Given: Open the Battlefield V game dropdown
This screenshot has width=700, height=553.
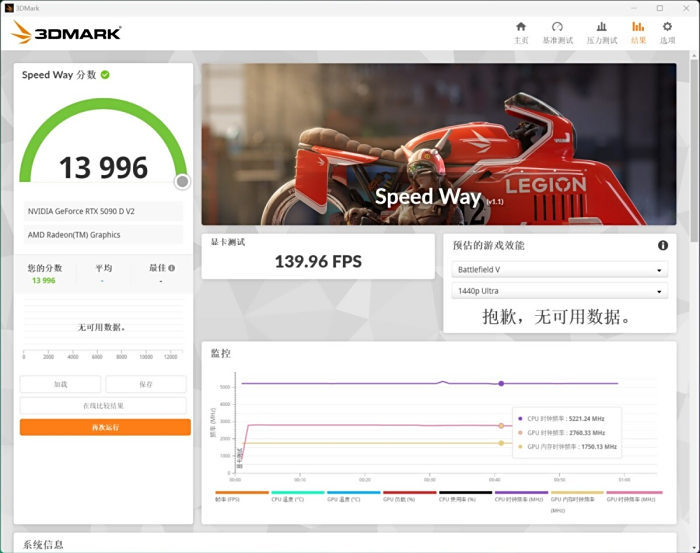Looking at the screenshot, I should click(560, 270).
